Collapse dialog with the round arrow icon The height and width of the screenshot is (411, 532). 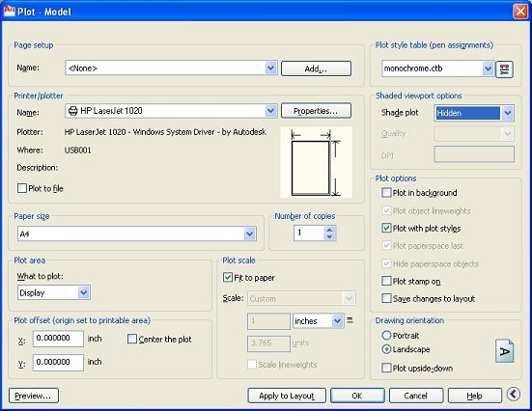point(513,394)
